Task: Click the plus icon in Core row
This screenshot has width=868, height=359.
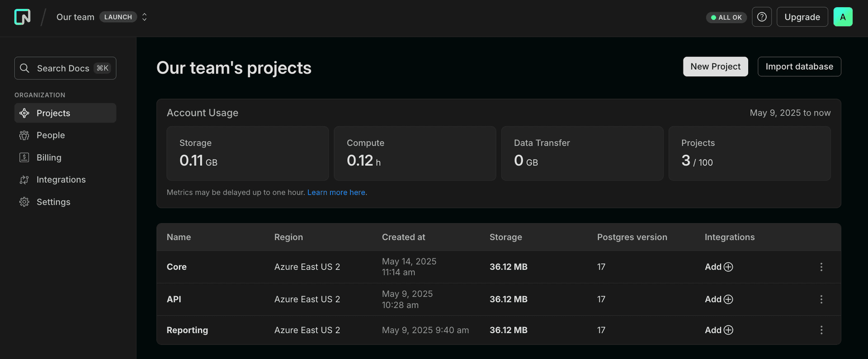Action: tap(728, 267)
